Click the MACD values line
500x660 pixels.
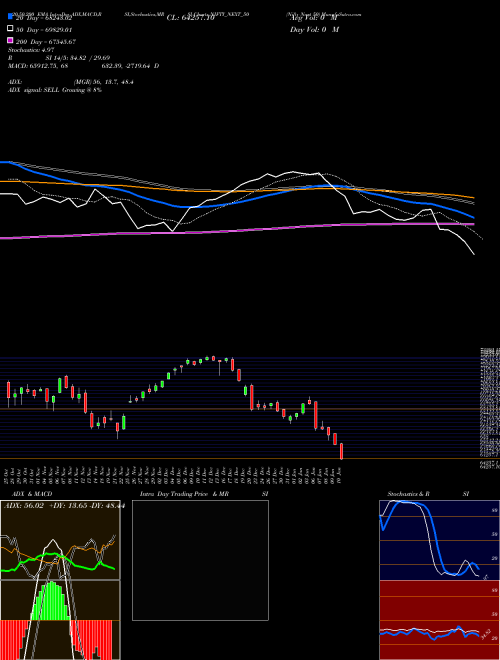tap(83, 66)
